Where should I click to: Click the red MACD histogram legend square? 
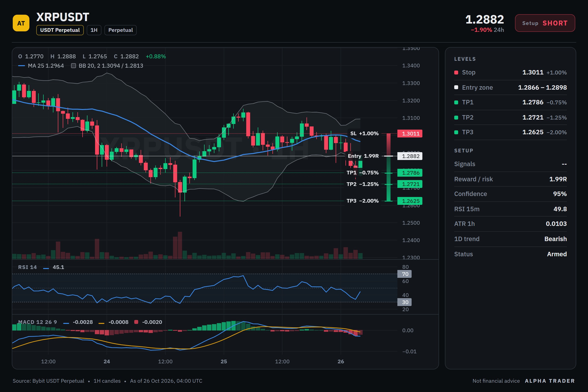[136, 322]
